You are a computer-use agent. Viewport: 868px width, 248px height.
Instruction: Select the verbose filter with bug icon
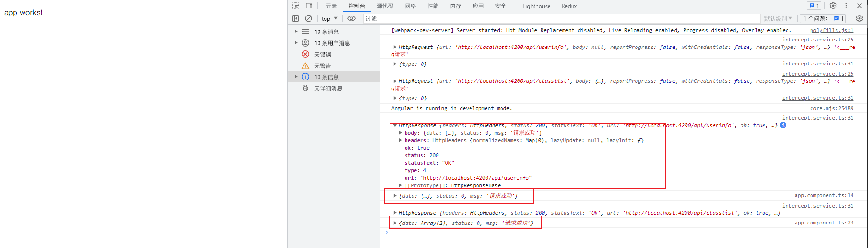click(x=328, y=88)
